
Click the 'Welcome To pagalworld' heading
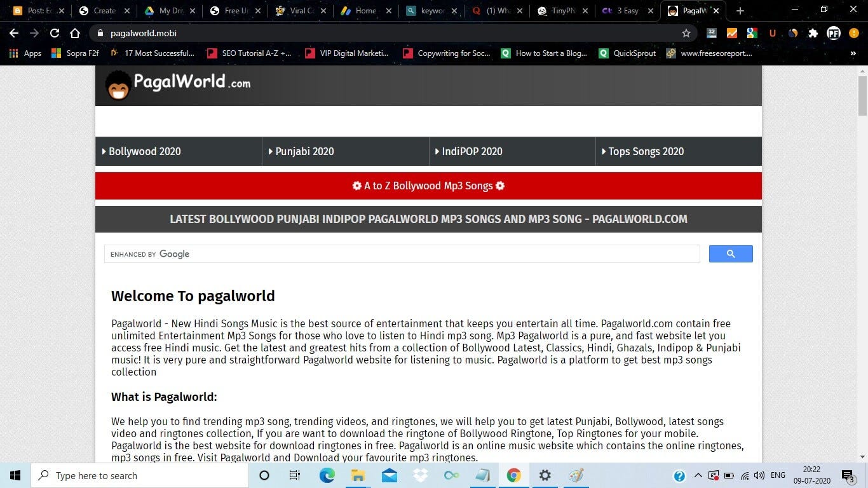point(193,296)
